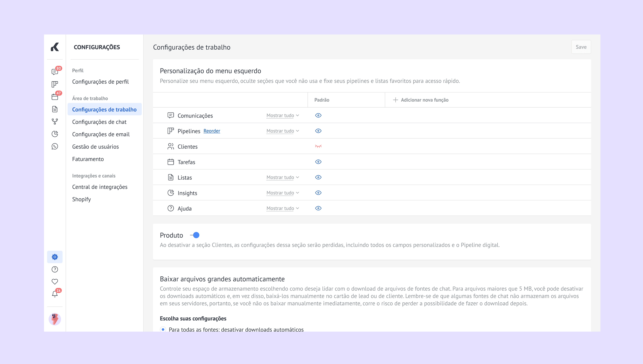The width and height of the screenshot is (643, 364).
Task: Open the Insights pie chart icon in rail
Action: 55,134
